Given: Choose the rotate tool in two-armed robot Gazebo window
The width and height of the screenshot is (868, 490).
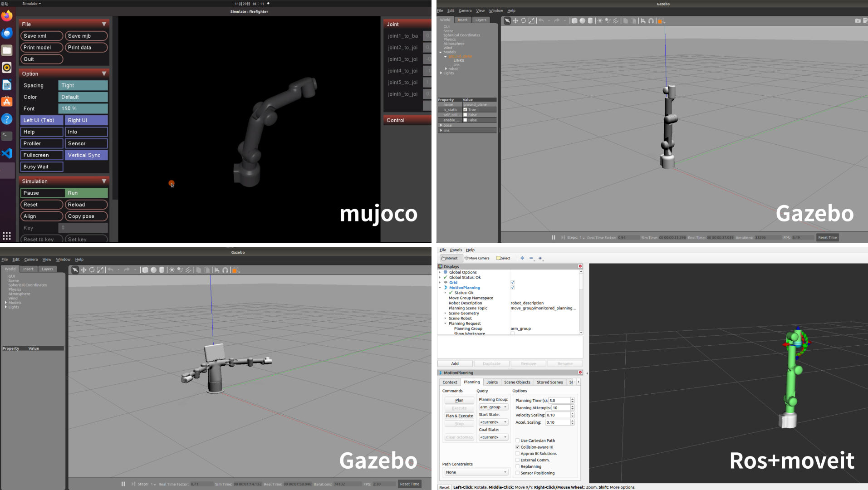Looking at the screenshot, I should pos(92,270).
